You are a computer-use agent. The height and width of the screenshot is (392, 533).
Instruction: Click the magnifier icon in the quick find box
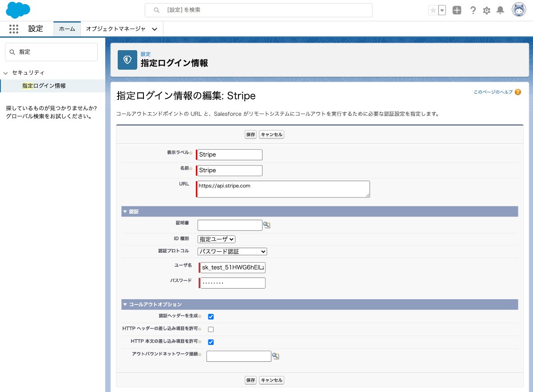(12, 52)
